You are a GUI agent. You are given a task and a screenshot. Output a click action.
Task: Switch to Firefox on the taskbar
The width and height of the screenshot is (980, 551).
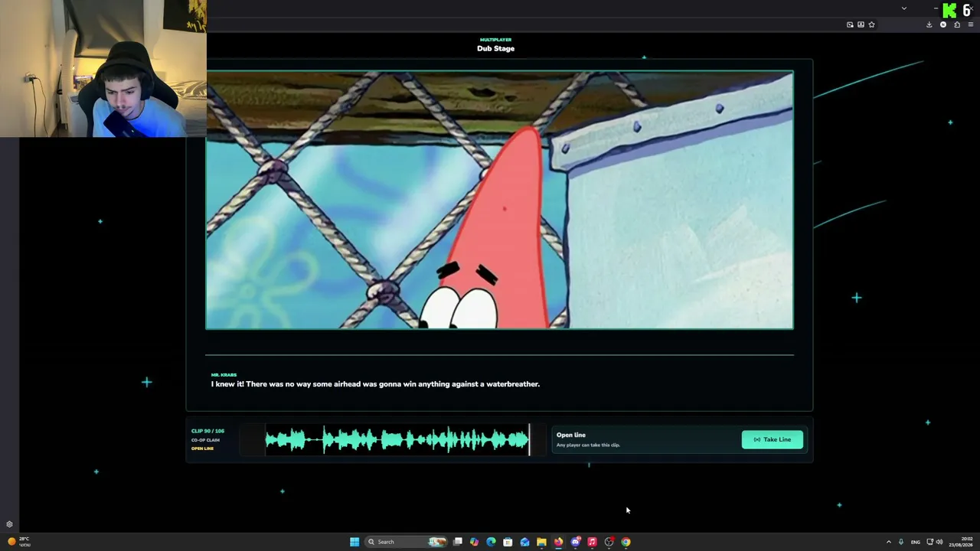(558, 542)
